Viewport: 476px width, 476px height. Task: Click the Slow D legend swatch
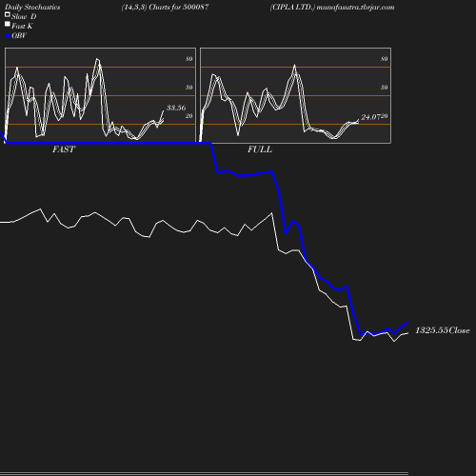[x=8, y=14]
